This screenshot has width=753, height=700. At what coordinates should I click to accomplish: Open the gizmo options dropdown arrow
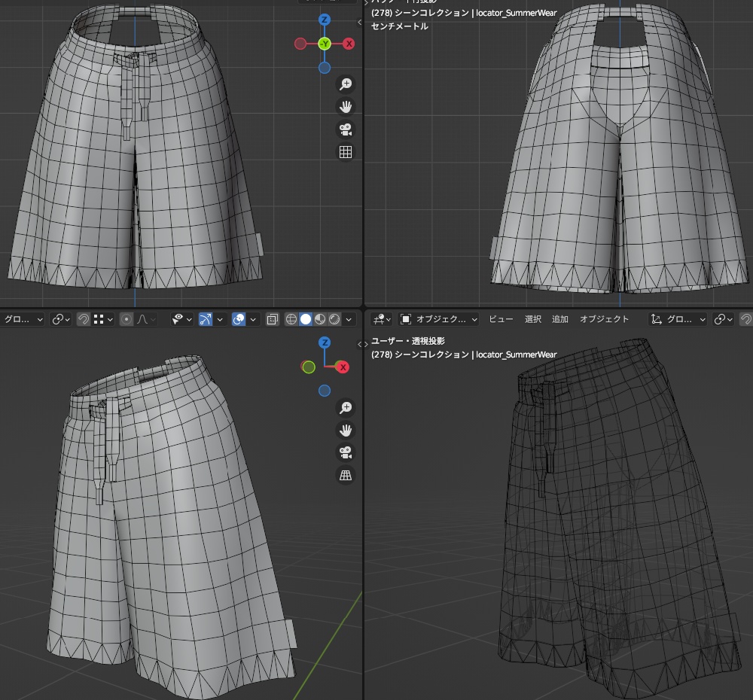[220, 319]
